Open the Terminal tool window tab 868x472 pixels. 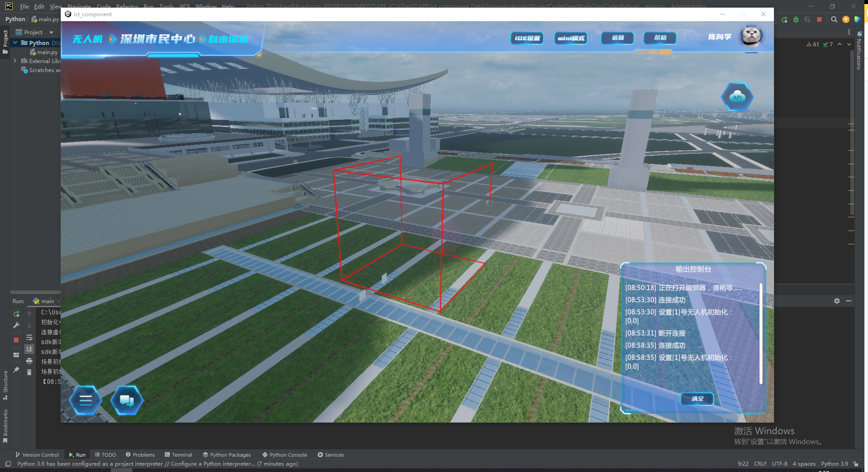178,455
